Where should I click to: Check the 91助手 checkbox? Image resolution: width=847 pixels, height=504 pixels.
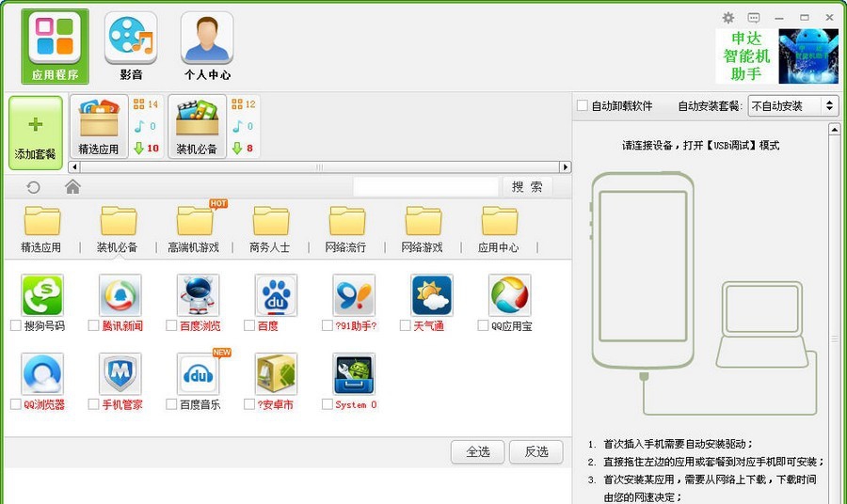point(327,325)
